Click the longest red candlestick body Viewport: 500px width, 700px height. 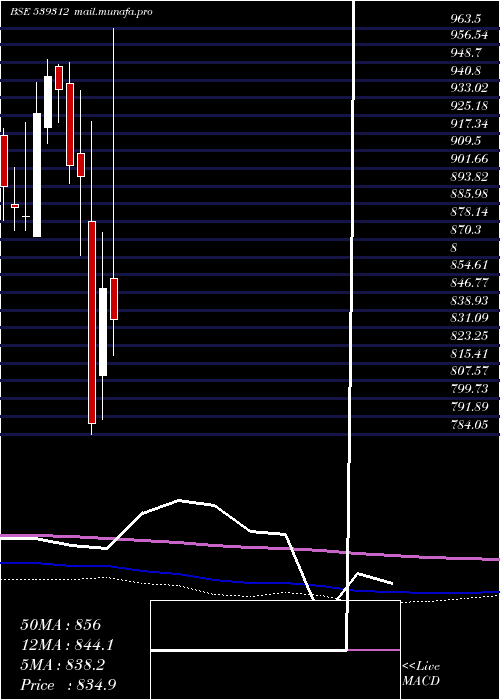92,322
